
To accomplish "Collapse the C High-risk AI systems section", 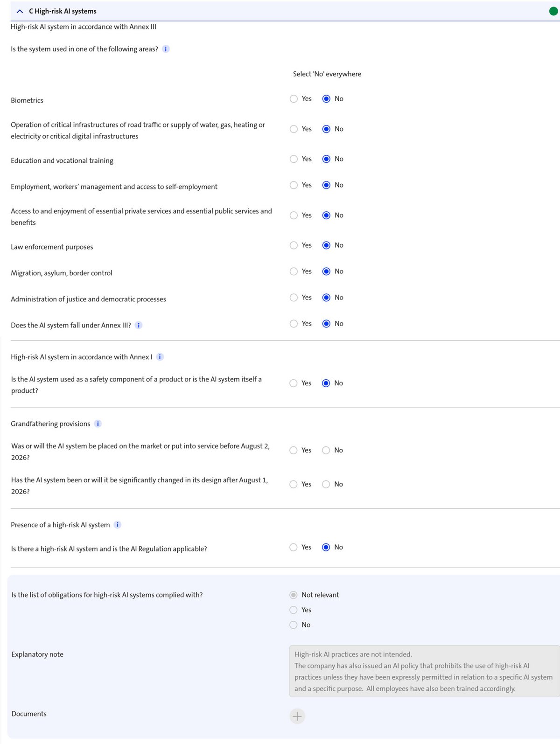I will [x=20, y=11].
